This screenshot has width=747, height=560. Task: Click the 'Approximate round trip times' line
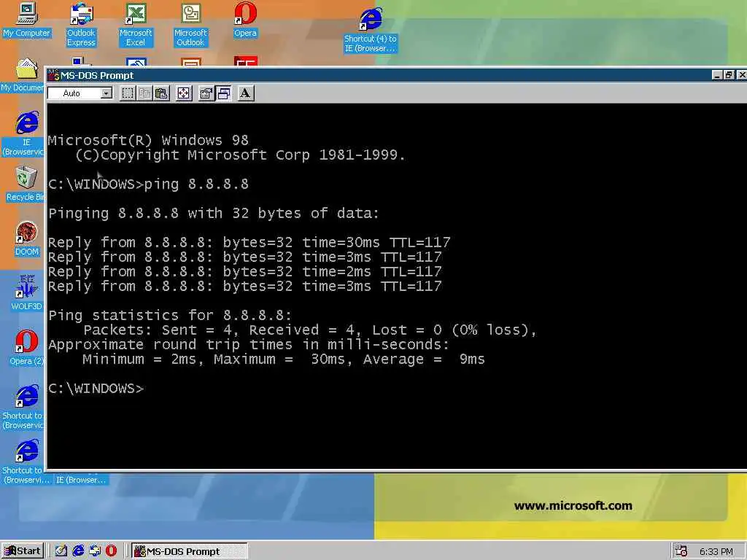click(249, 345)
